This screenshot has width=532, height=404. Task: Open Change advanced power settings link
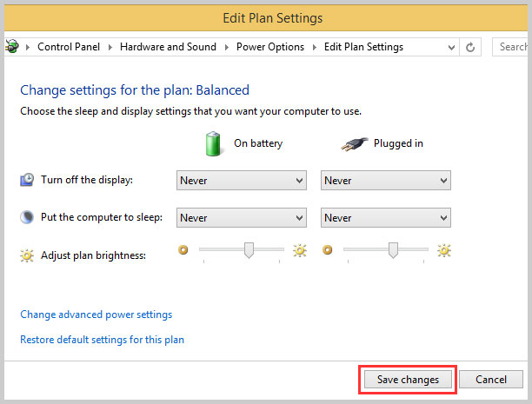point(96,315)
